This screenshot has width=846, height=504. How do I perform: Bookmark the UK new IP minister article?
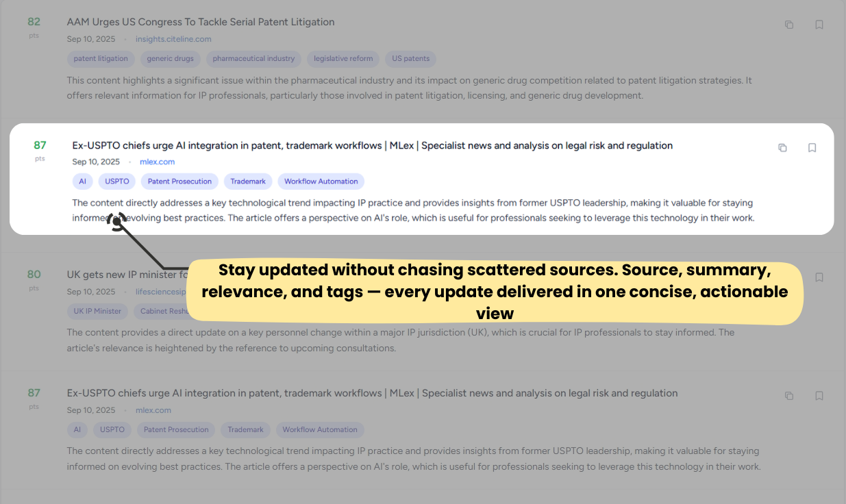coord(819,277)
